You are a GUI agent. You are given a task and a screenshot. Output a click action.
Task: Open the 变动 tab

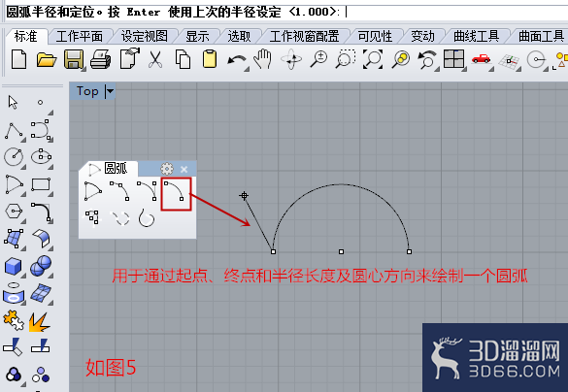click(x=422, y=36)
